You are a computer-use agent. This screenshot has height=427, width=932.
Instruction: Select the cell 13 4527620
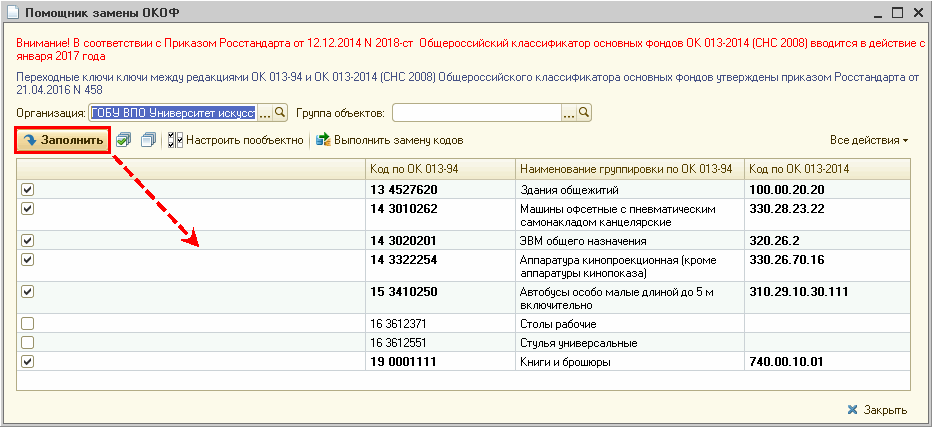tap(440, 189)
